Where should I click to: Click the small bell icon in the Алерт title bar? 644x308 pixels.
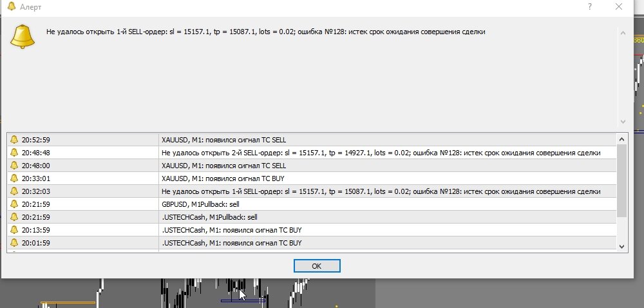tap(11, 6)
